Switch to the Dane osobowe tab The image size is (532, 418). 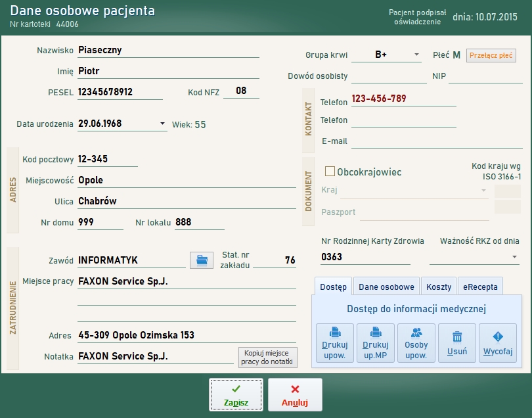click(x=386, y=287)
